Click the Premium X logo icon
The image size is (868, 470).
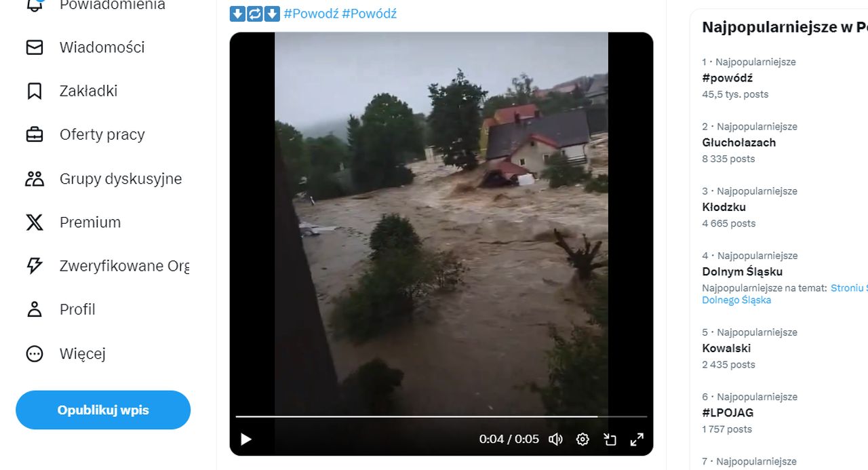(x=34, y=222)
